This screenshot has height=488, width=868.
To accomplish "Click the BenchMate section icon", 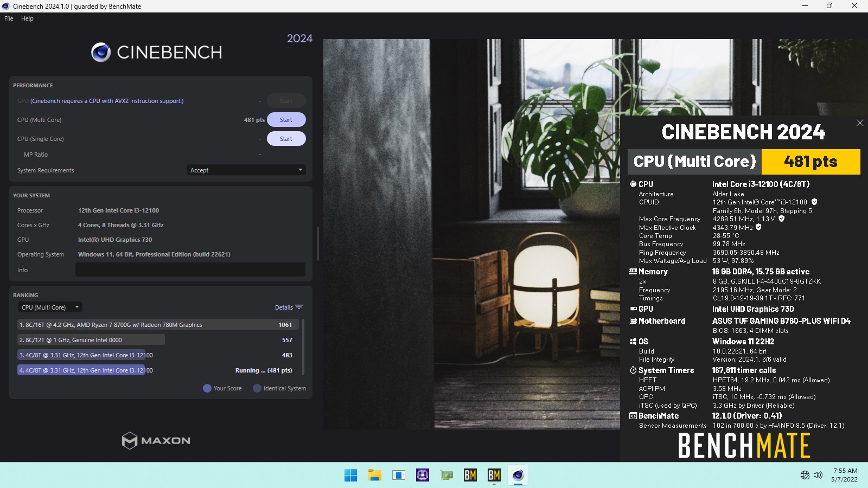I will 633,415.
